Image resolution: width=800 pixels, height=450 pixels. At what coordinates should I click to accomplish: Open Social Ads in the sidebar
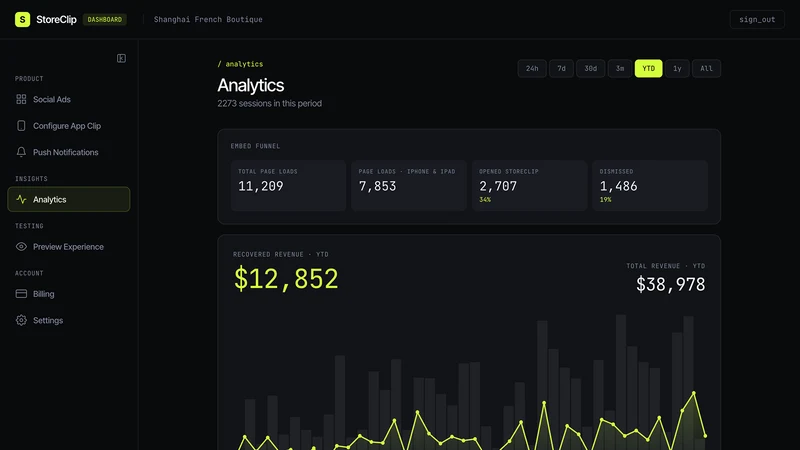point(69,99)
